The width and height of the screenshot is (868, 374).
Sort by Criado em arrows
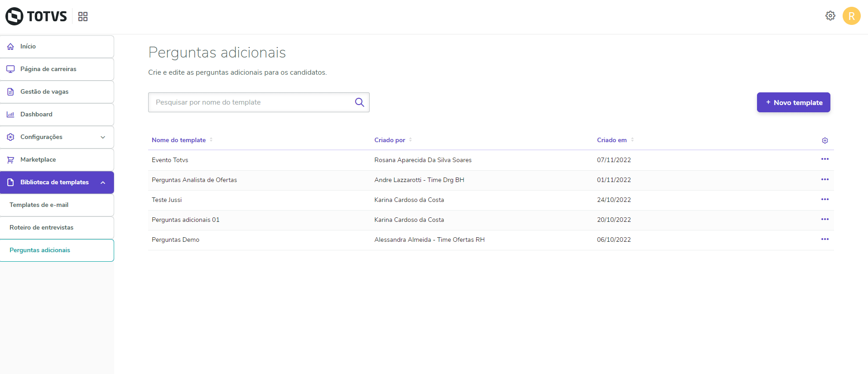(x=632, y=140)
